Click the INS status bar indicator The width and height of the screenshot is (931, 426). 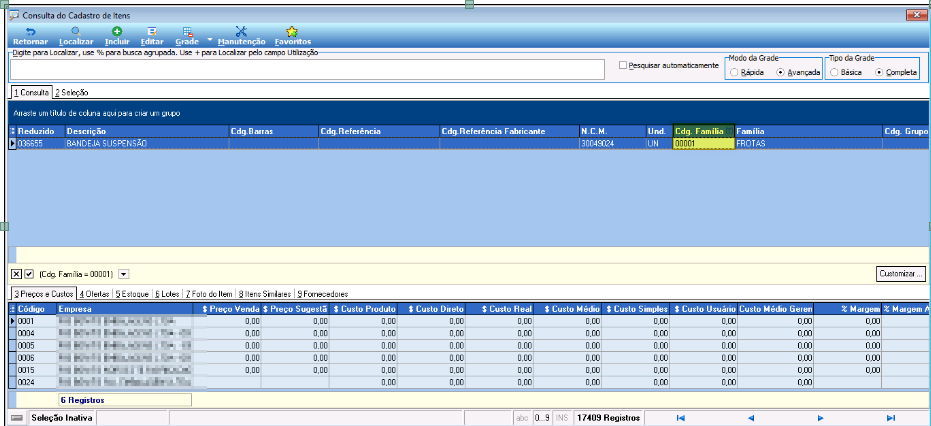tap(562, 418)
